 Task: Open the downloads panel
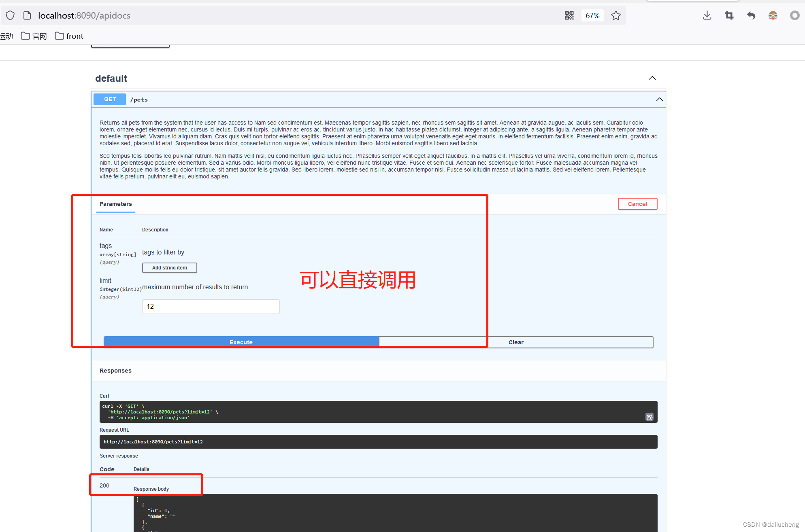[707, 15]
